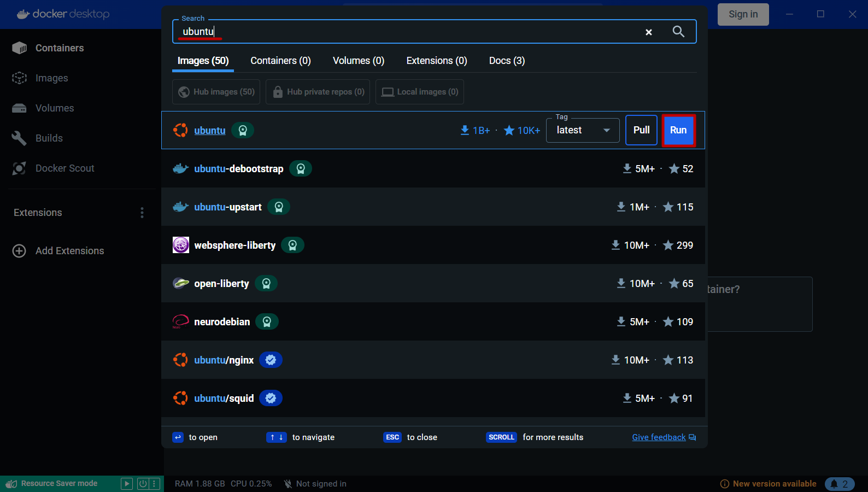Open the engine options three-dot menu in status bar

point(155,484)
